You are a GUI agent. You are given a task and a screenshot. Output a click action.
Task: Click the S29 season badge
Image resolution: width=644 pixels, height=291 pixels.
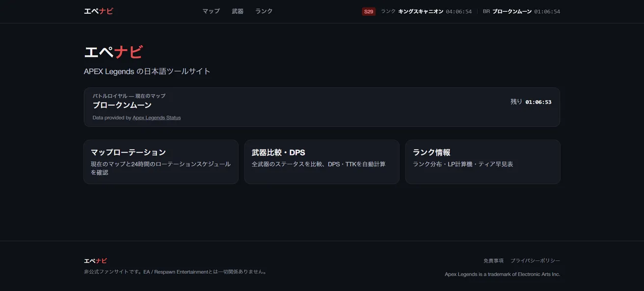(x=369, y=11)
